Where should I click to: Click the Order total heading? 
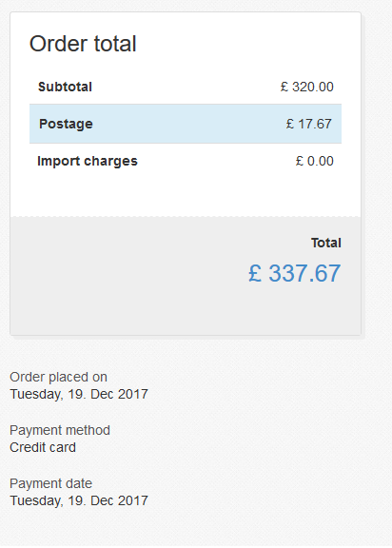[83, 44]
